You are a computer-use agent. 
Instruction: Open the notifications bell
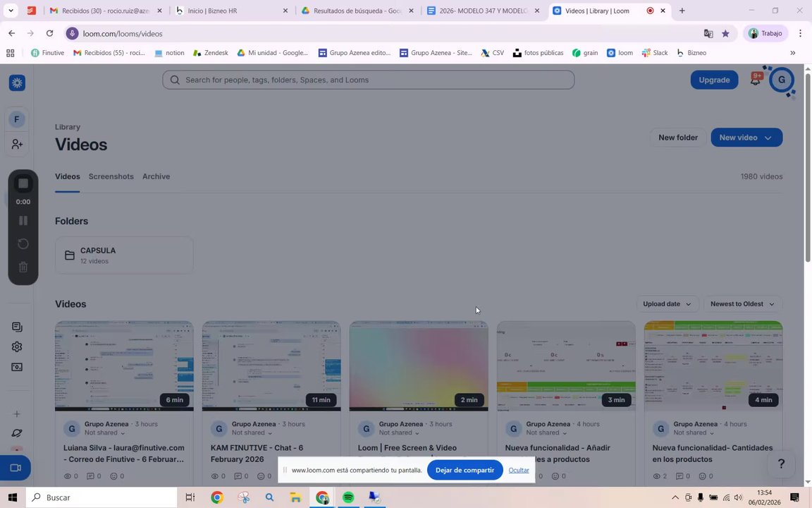[x=756, y=80]
